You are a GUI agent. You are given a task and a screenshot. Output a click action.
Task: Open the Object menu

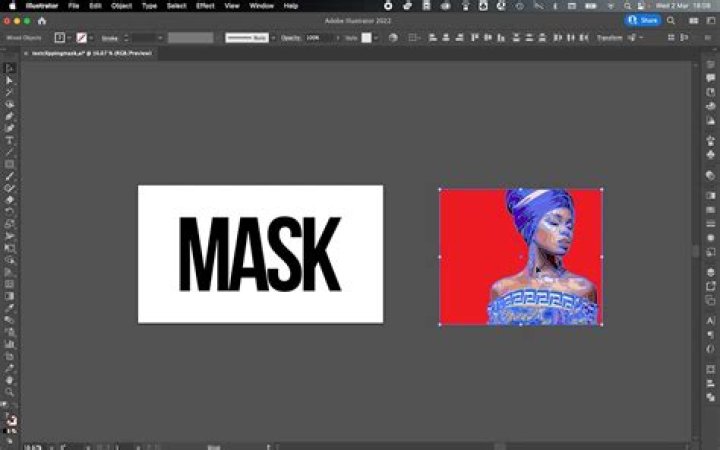tap(121, 5)
